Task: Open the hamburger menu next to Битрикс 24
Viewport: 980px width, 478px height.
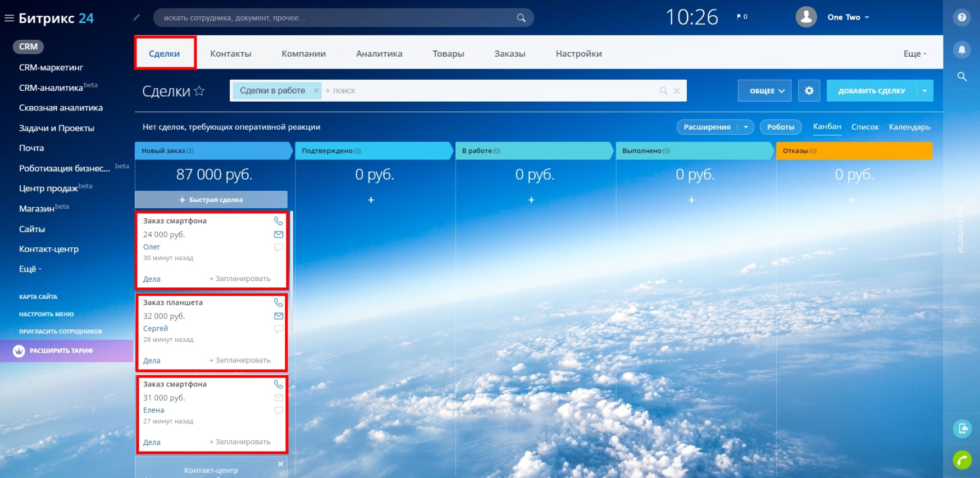Action: (9, 18)
